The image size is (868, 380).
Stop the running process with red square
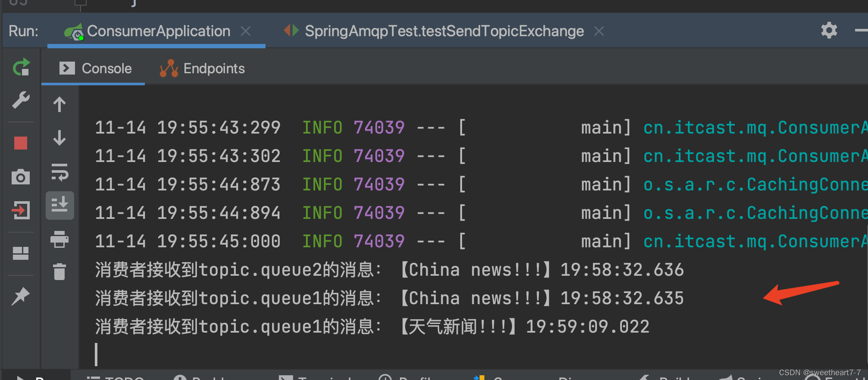point(21,143)
